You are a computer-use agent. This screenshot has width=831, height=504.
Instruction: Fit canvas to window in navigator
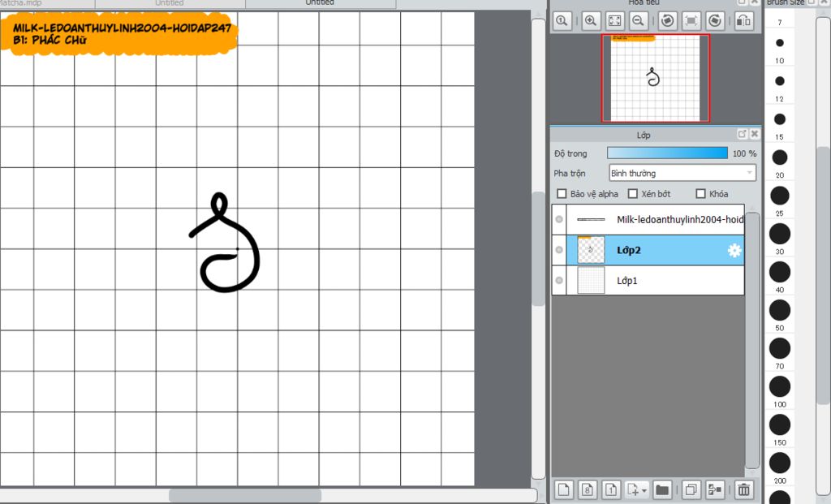coord(614,21)
